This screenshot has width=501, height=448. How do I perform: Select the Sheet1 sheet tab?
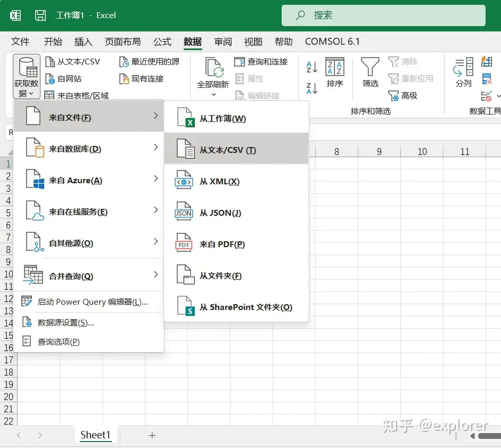(95, 435)
